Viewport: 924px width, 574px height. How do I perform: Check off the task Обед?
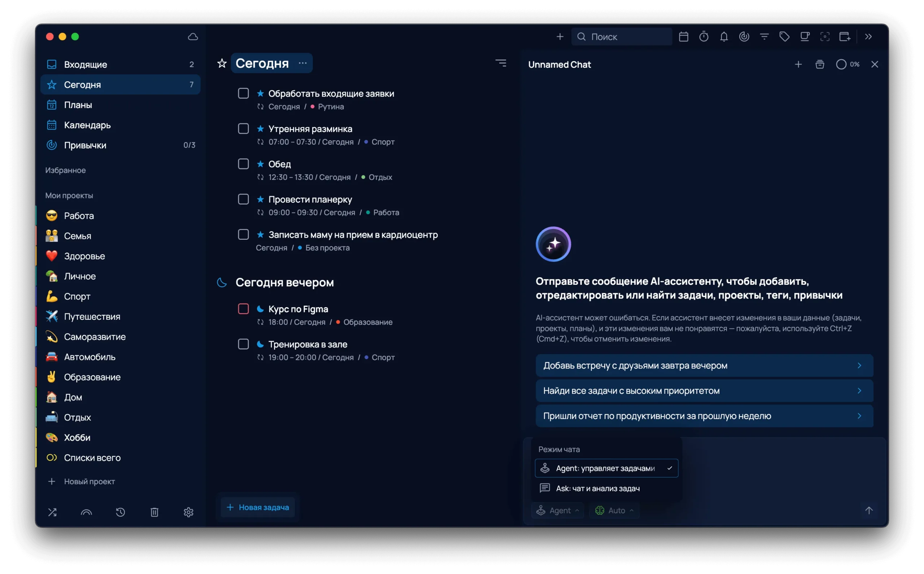pos(244,164)
